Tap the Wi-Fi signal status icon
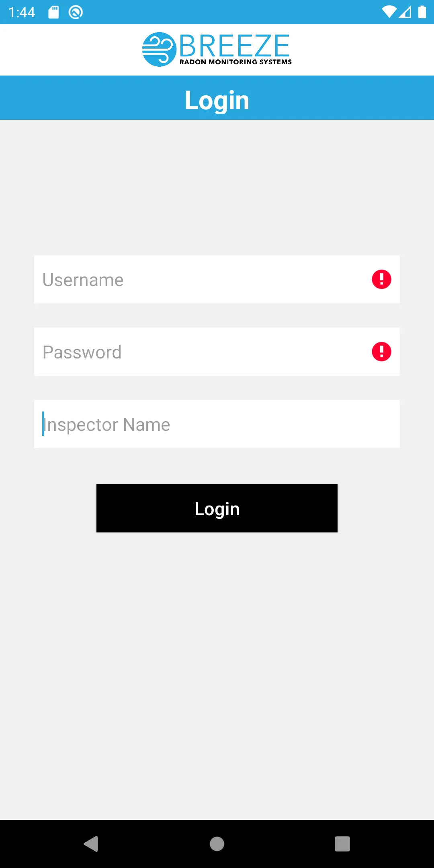434x868 pixels. (389, 12)
